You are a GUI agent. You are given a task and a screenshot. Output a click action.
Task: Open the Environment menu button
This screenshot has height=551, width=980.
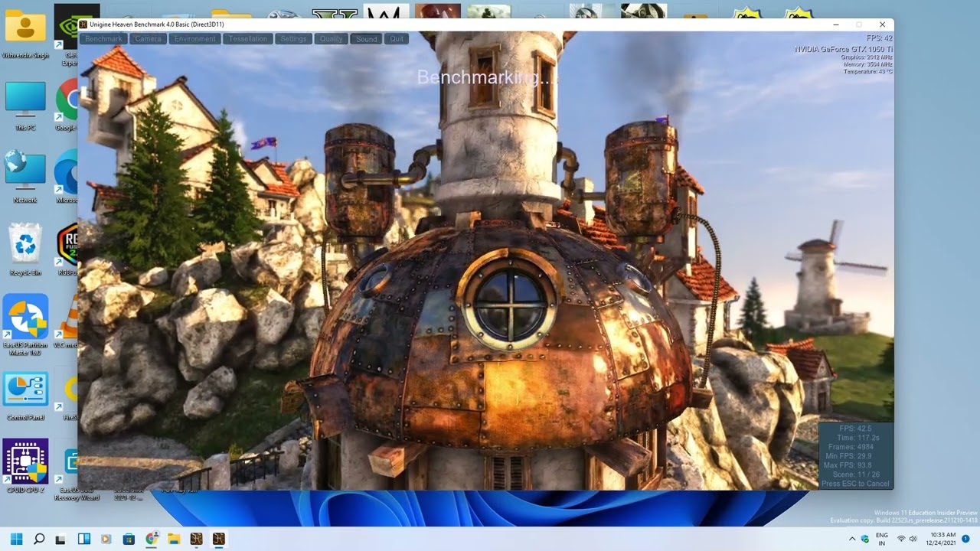pos(194,39)
